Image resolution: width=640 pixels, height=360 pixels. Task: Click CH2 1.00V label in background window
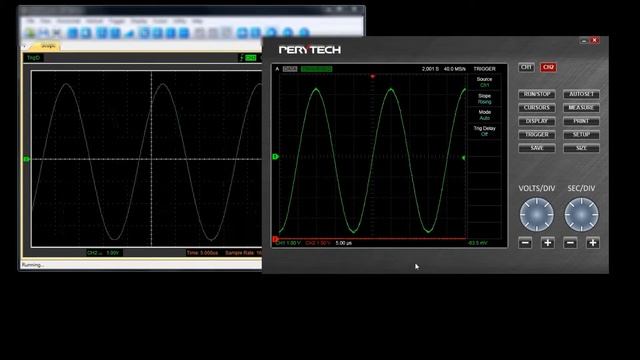click(x=103, y=253)
